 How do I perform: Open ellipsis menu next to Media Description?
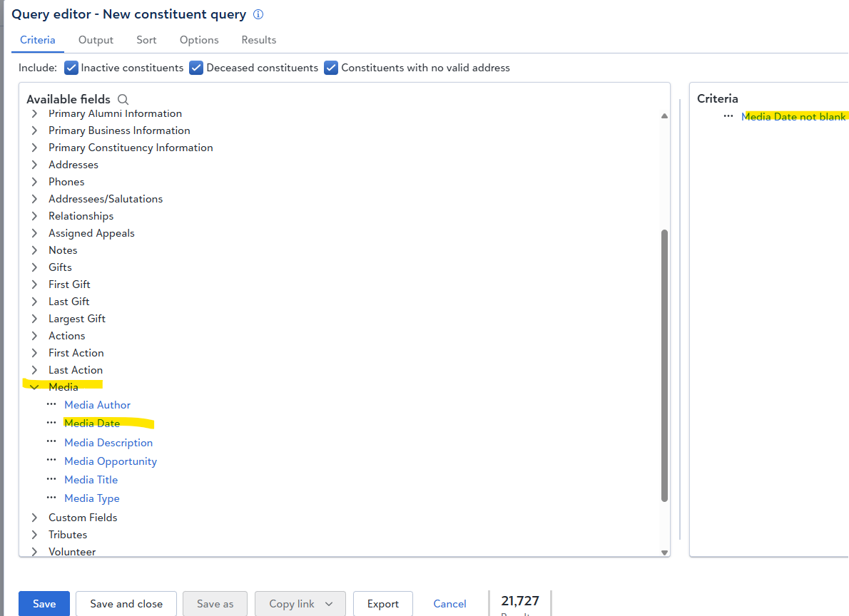(51, 442)
